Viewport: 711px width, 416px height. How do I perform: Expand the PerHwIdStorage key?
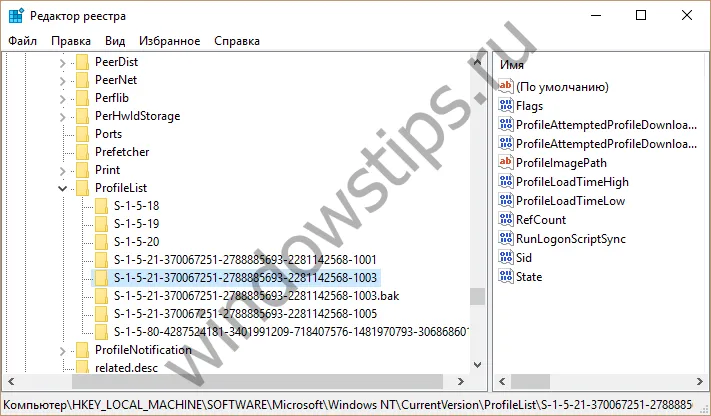(63, 117)
